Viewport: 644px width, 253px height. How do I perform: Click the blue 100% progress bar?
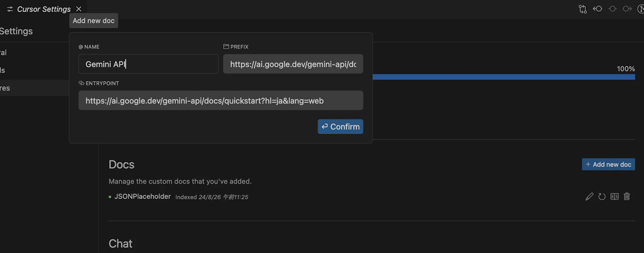tap(503, 77)
